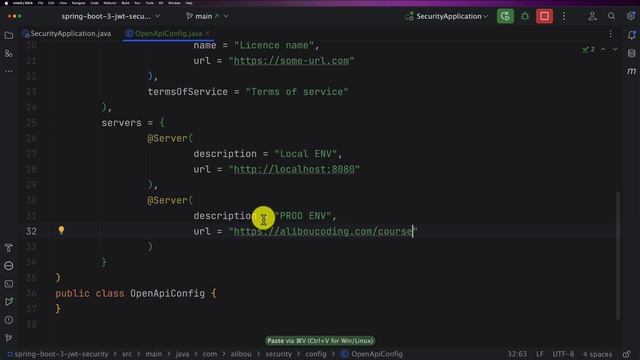This screenshot has width=640, height=360.
Task: Open the Help menu
Action: (189, 3)
